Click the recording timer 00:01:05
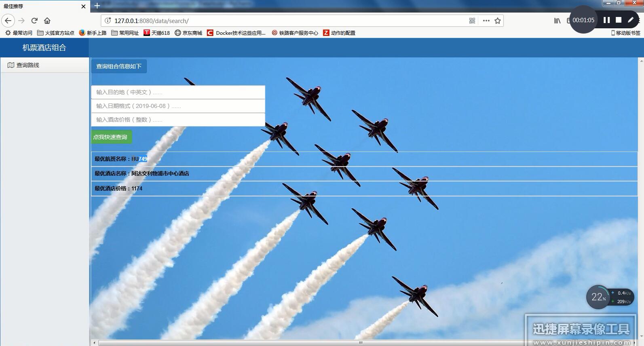Viewport: 644px width, 346px height. point(583,20)
